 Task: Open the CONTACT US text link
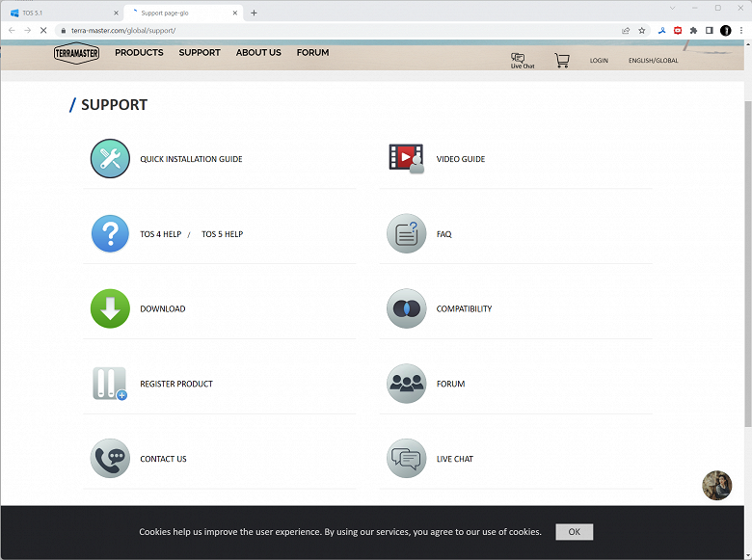[163, 459]
